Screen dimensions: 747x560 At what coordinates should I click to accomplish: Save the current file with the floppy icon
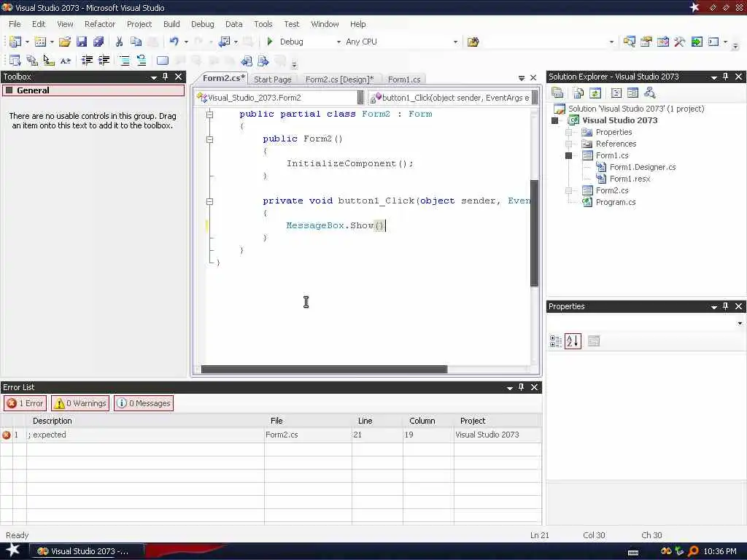point(82,42)
